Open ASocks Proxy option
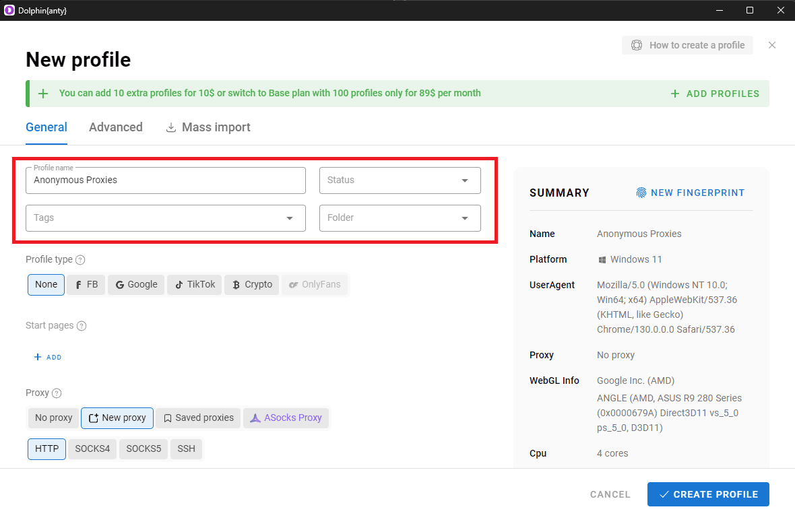 (x=286, y=418)
